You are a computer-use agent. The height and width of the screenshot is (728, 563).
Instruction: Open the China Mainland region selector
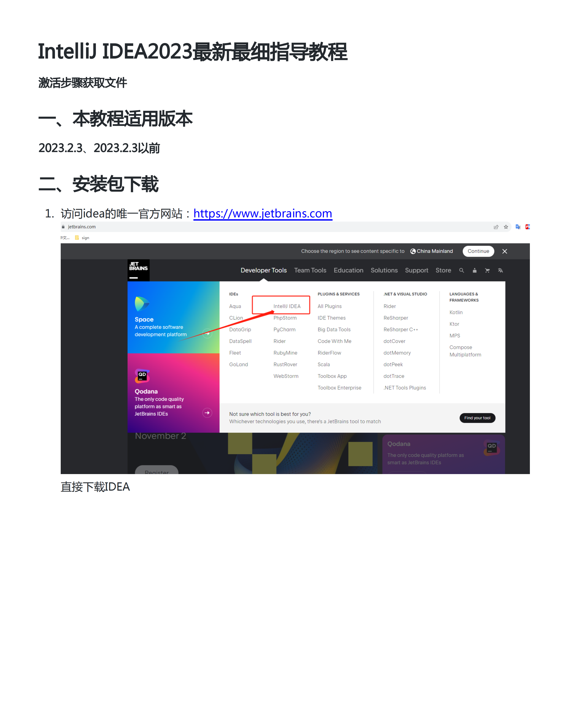pyautogui.click(x=431, y=251)
